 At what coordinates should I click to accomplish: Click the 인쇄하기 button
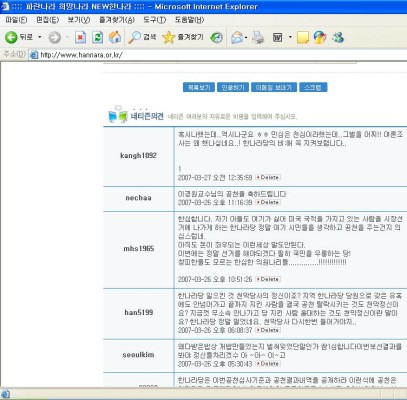coord(233,88)
